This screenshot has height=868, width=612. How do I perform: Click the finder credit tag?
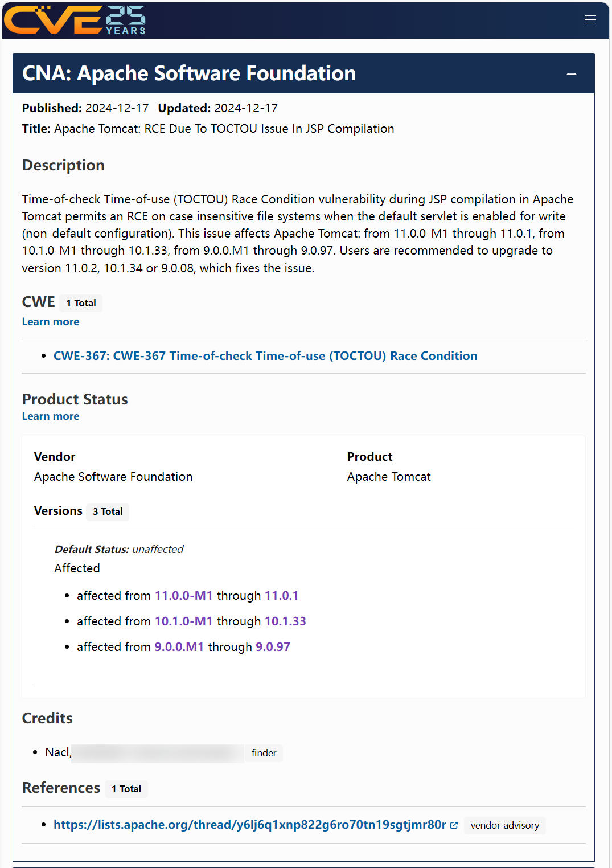tap(264, 753)
